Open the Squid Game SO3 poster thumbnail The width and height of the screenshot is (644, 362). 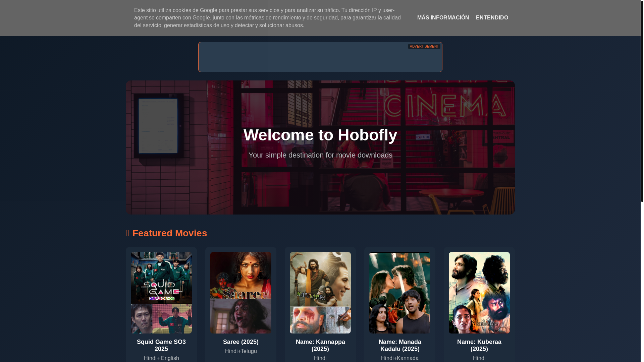[161, 293]
